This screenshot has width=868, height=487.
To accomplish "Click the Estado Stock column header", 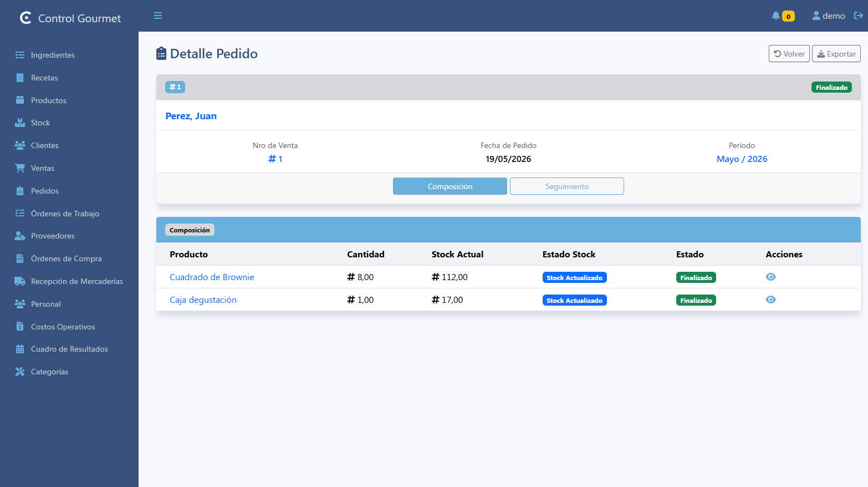I will coord(569,254).
